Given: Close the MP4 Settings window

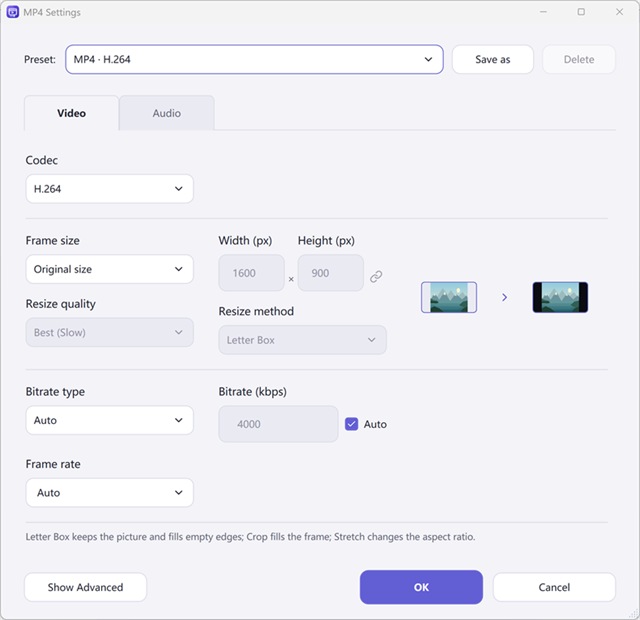Looking at the screenshot, I should [619, 12].
